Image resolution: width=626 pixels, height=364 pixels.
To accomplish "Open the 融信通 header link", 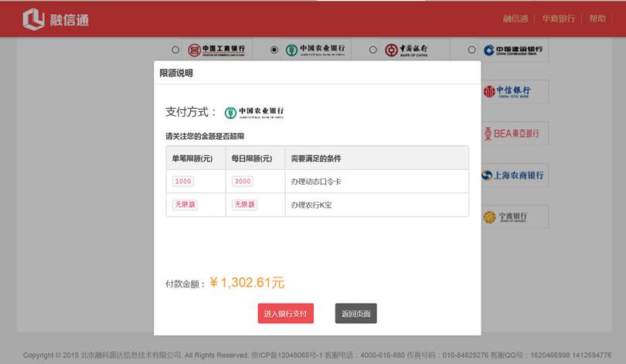I will click(x=515, y=19).
